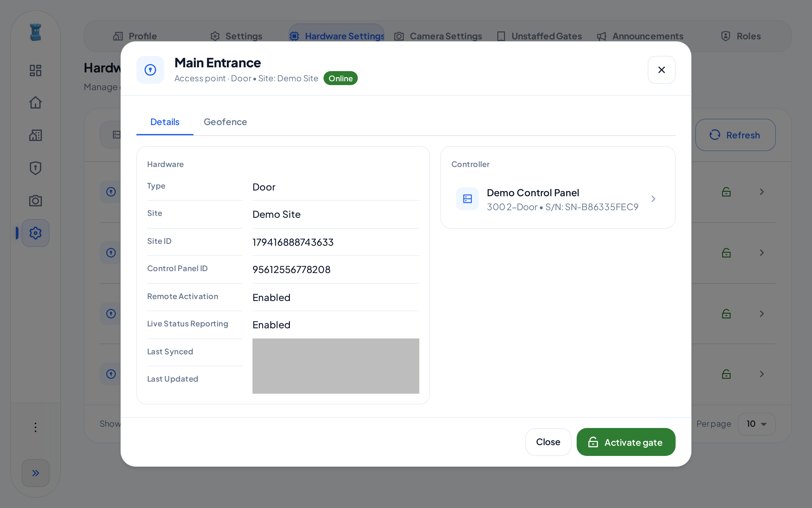This screenshot has width=812, height=508.
Task: Click the serial number SN-B86335FEC9 text
Action: (602, 207)
